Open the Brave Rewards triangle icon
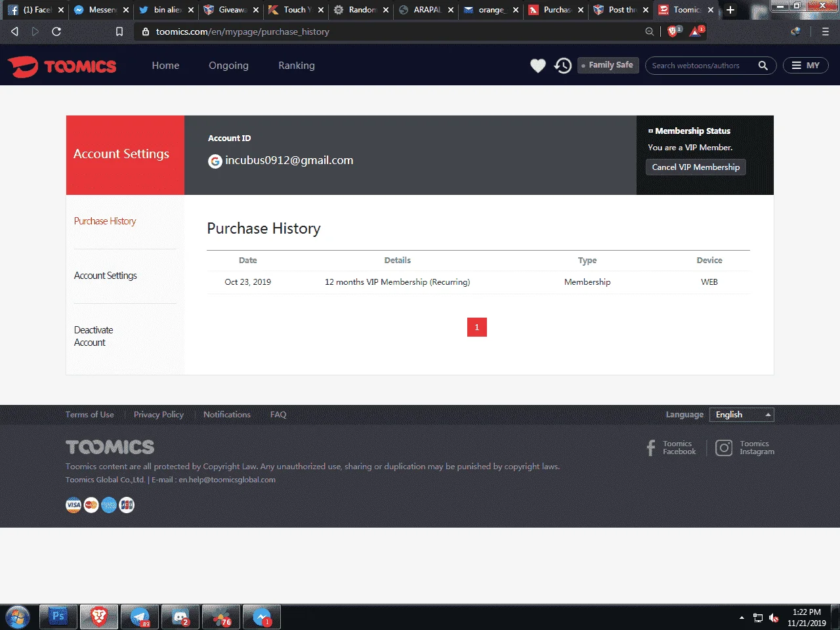 696,31
